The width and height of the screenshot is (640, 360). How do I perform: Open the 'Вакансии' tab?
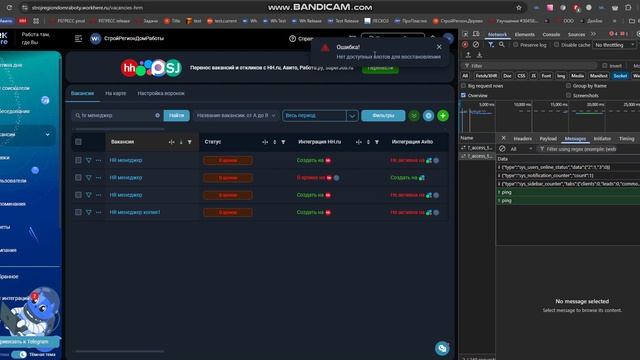point(82,93)
